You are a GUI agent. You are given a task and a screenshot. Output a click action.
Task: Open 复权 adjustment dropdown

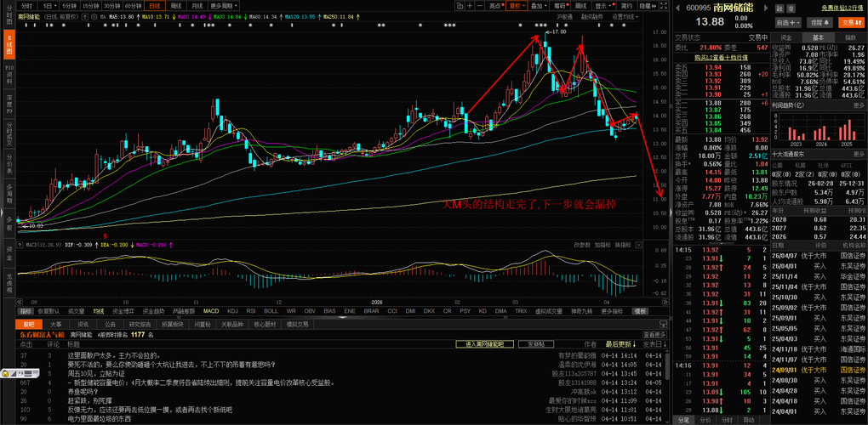click(517, 6)
